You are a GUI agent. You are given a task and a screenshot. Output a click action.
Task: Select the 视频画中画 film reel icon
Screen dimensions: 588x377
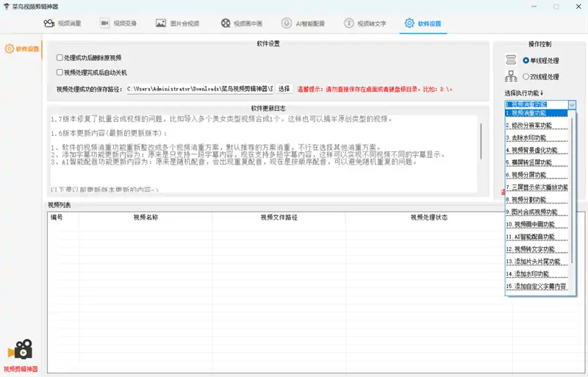225,24
